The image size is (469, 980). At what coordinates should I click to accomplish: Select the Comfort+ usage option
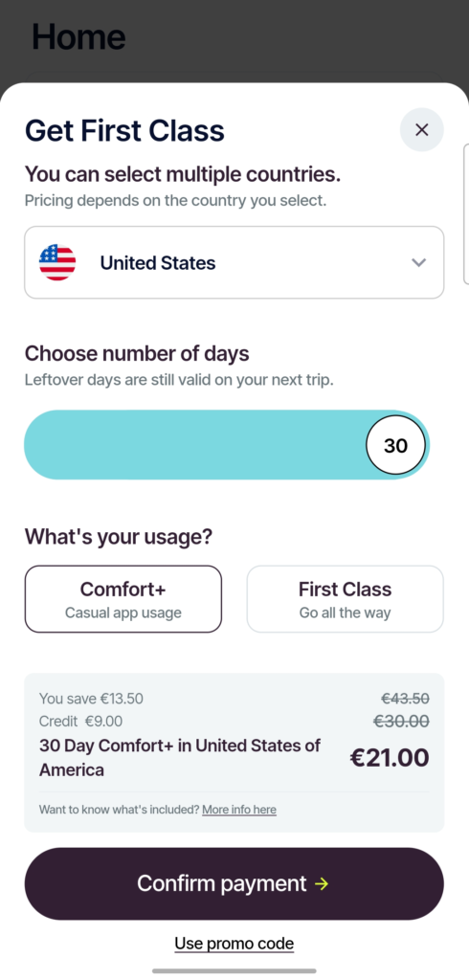pyautogui.click(x=123, y=599)
